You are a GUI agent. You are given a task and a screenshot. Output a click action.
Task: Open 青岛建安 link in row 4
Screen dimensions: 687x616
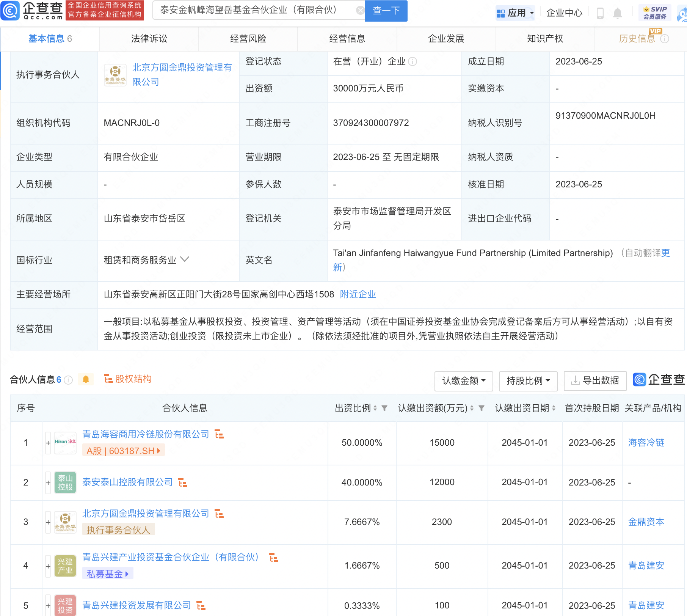coord(646,565)
